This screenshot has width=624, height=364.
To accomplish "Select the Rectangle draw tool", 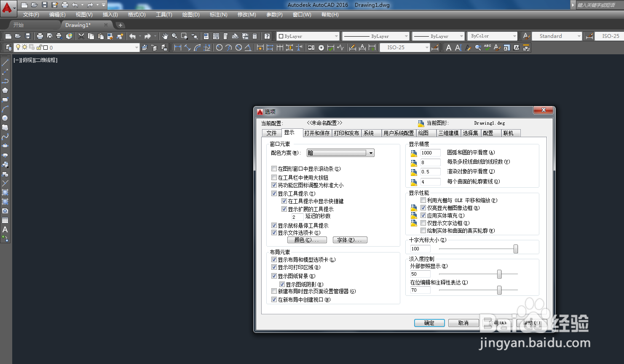I will point(5,100).
